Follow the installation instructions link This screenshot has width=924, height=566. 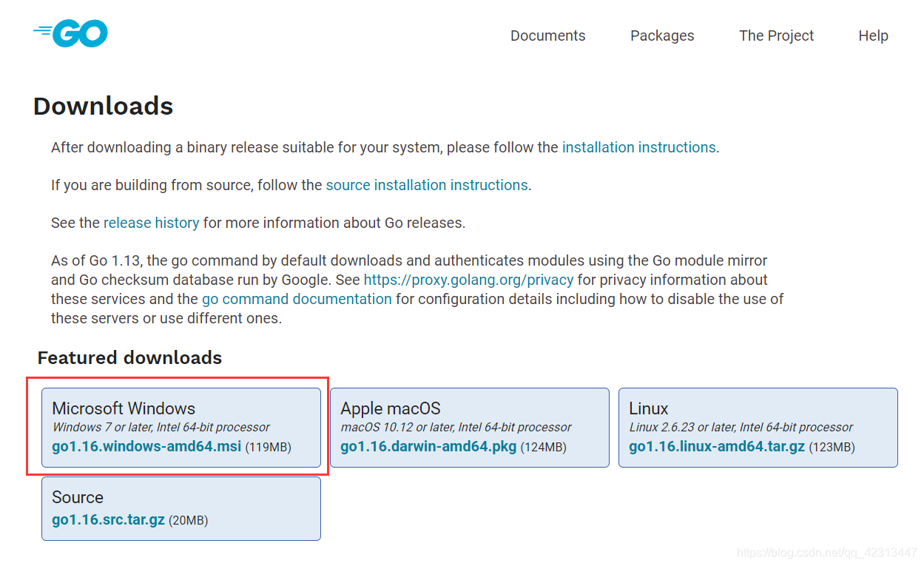tap(639, 147)
